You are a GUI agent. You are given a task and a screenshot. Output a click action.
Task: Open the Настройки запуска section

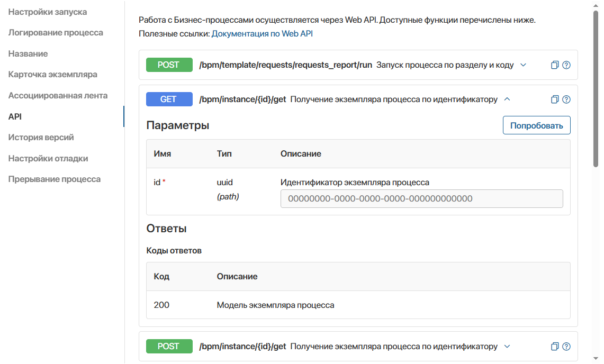pyautogui.click(x=48, y=12)
